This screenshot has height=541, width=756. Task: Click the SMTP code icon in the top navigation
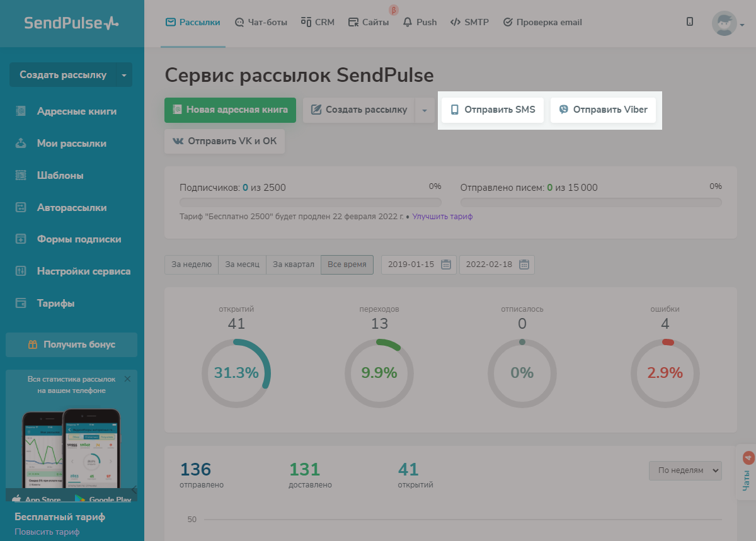pos(455,22)
